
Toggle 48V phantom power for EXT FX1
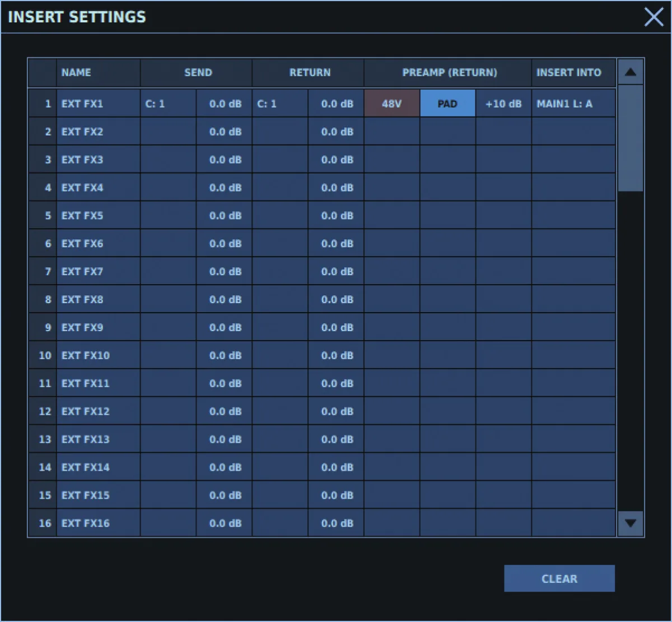pyautogui.click(x=392, y=104)
